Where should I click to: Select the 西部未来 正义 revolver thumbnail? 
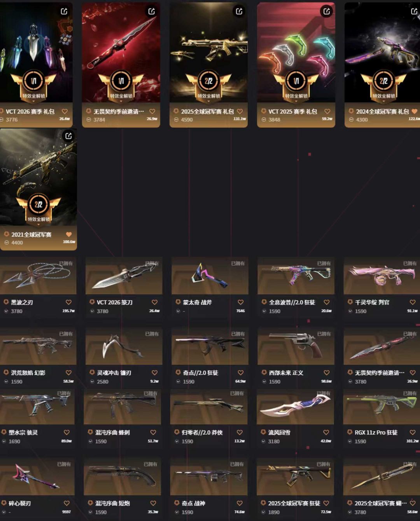pos(296,346)
